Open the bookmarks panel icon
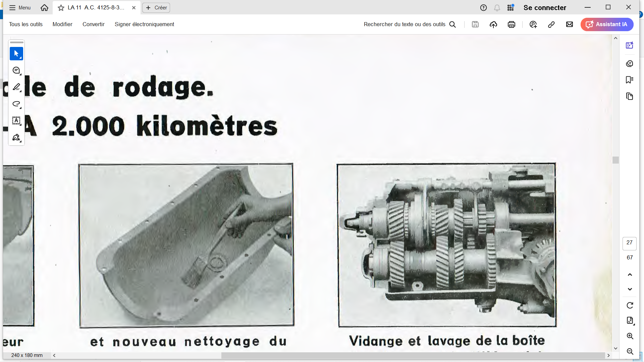Image resolution: width=644 pixels, height=362 pixels. pyautogui.click(x=630, y=80)
